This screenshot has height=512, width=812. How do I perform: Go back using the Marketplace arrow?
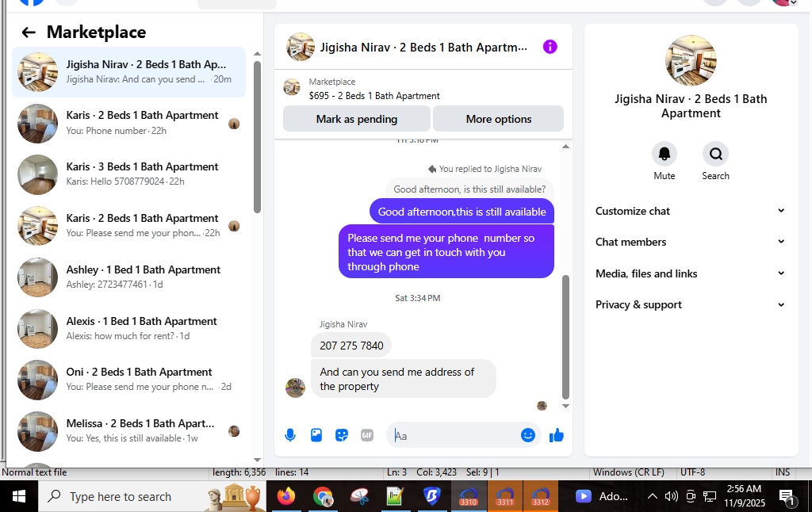coord(29,32)
